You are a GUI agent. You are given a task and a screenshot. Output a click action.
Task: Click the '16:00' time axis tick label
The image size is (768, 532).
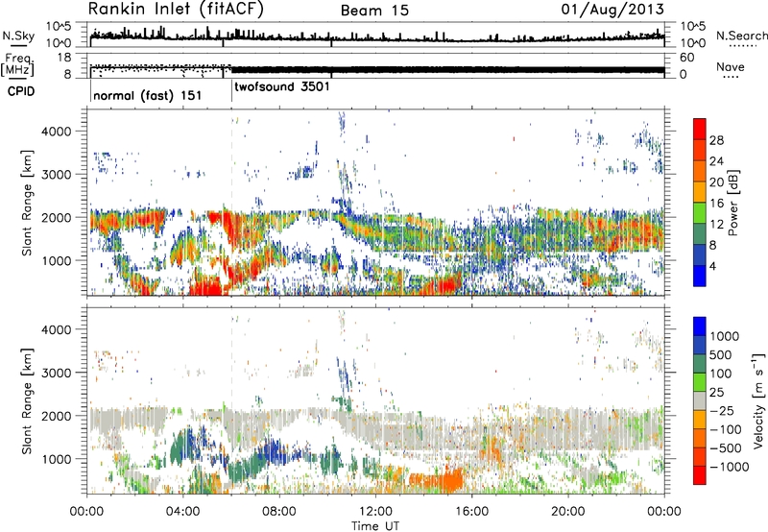point(471,512)
